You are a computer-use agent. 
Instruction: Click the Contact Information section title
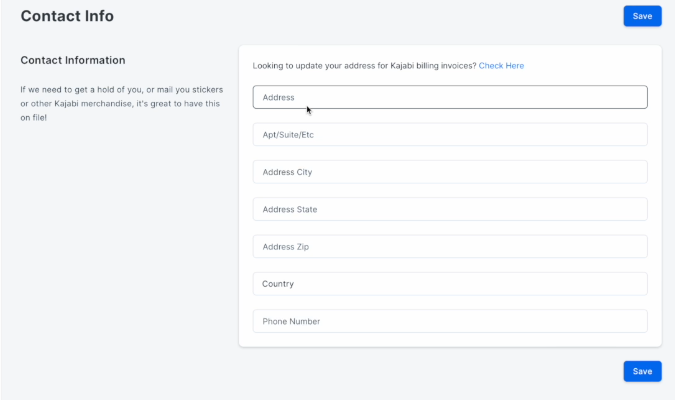point(73,60)
